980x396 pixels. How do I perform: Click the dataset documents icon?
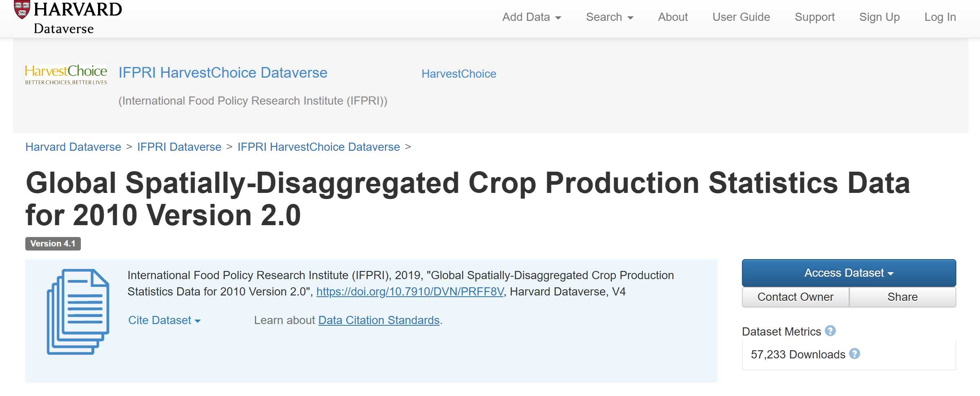[78, 311]
